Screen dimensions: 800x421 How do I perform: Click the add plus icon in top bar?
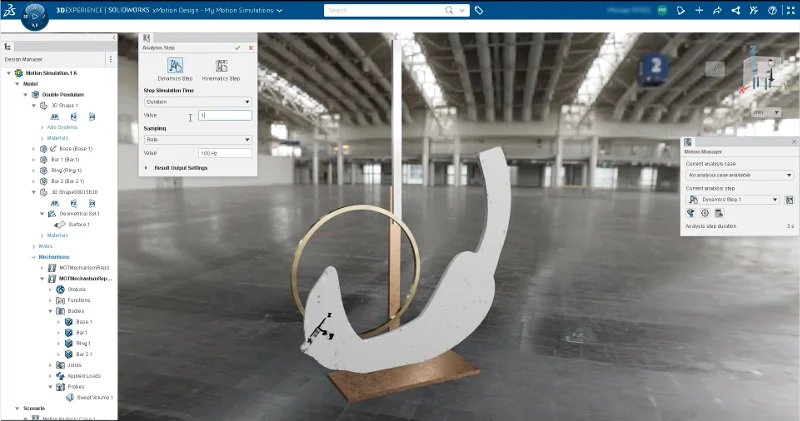coord(697,10)
